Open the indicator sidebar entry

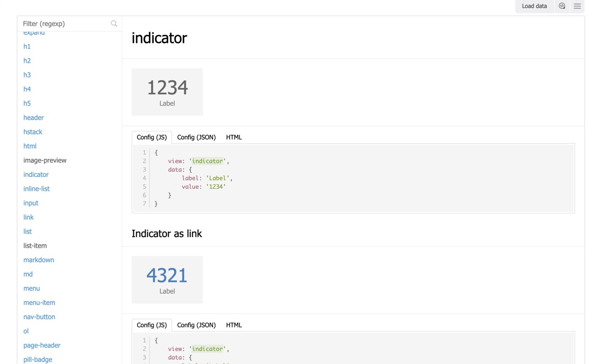(36, 174)
